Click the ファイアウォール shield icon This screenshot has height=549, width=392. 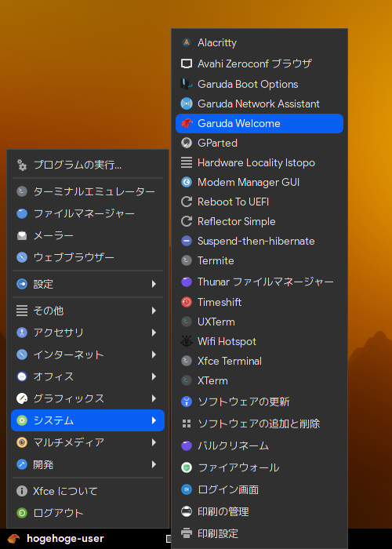coord(187,467)
